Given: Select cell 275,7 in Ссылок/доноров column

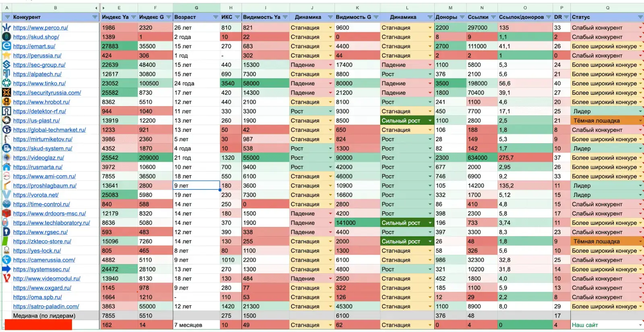Looking at the screenshot, I should tap(525, 158).
